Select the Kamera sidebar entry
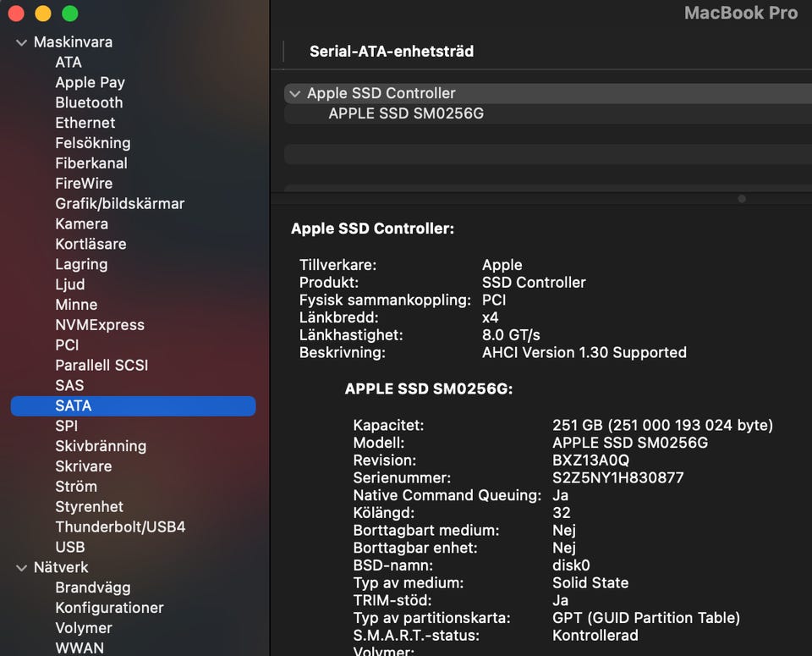 coord(81,223)
